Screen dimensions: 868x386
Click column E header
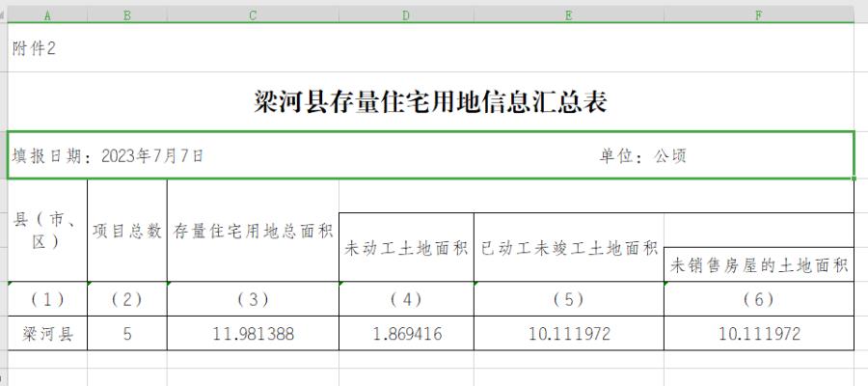tap(569, 14)
